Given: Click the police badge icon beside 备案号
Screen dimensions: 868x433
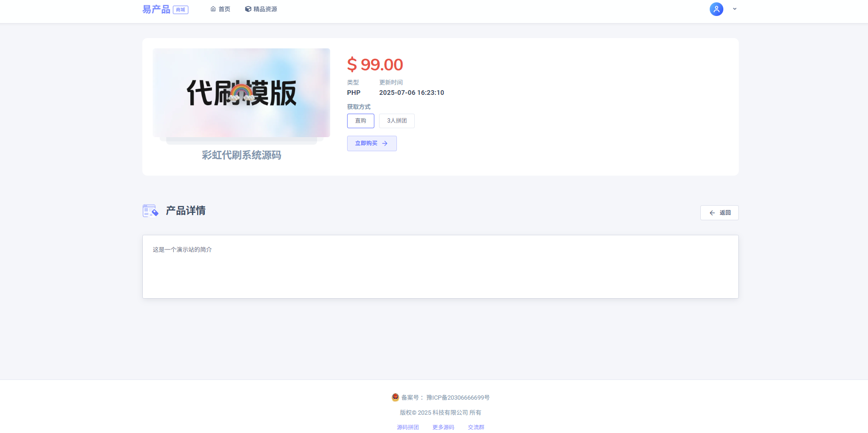Looking at the screenshot, I should click(x=395, y=397).
